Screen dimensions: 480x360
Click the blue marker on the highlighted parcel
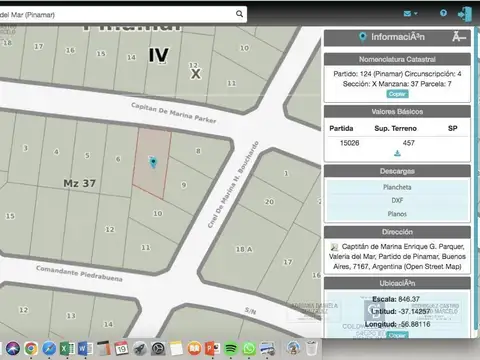pos(153,162)
